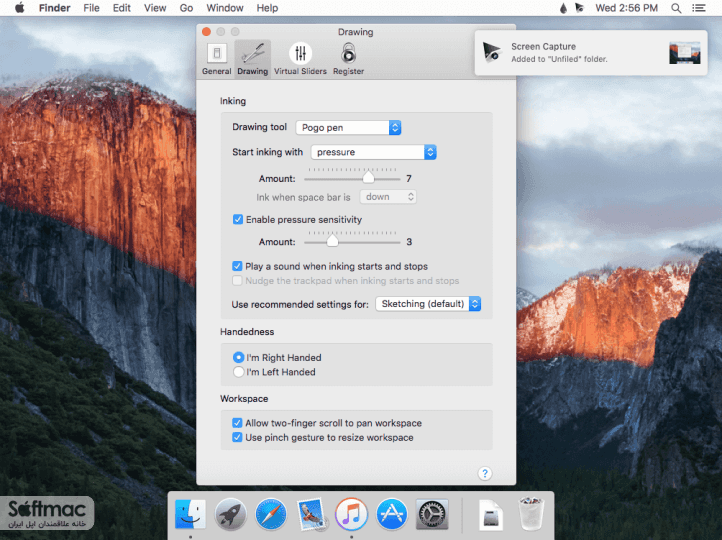Uncheck Play a sound when inking starts
The image size is (722, 540).
coord(237,266)
